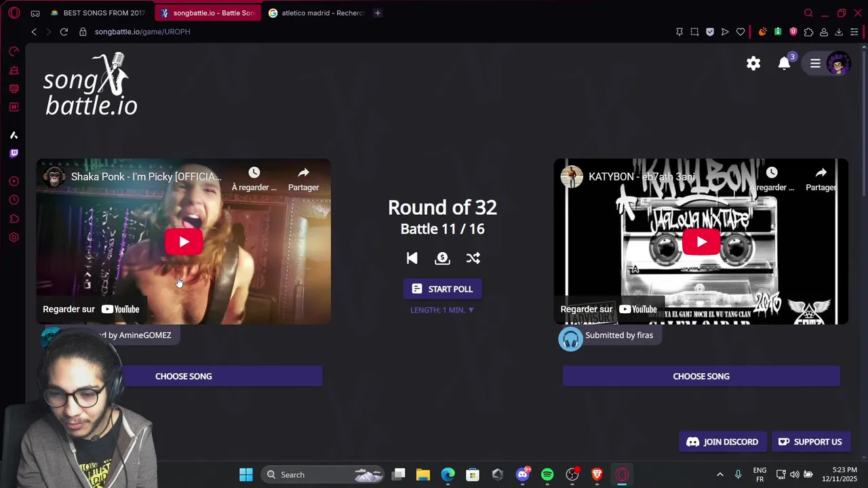The image size is (868, 488).
Task: Click the Shaka Ponk video title
Action: coord(146,177)
